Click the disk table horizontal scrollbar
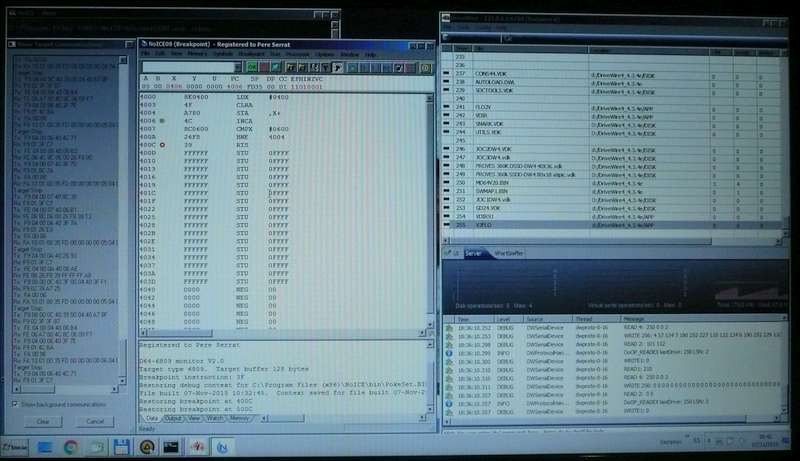This screenshot has width=800, height=461. tap(600, 242)
